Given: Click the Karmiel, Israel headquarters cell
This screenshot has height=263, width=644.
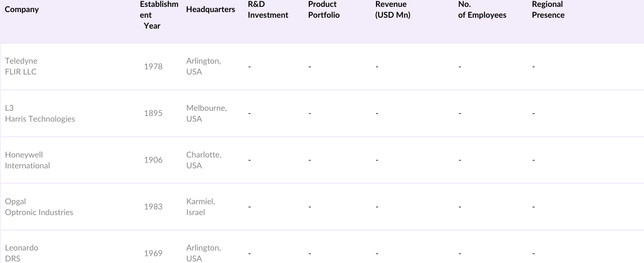Looking at the screenshot, I should coord(200,207).
